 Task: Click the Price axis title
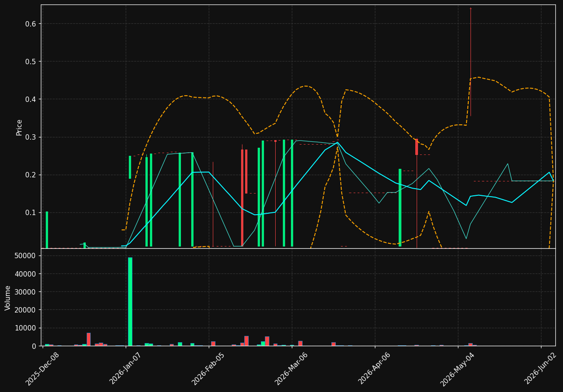pos(19,127)
